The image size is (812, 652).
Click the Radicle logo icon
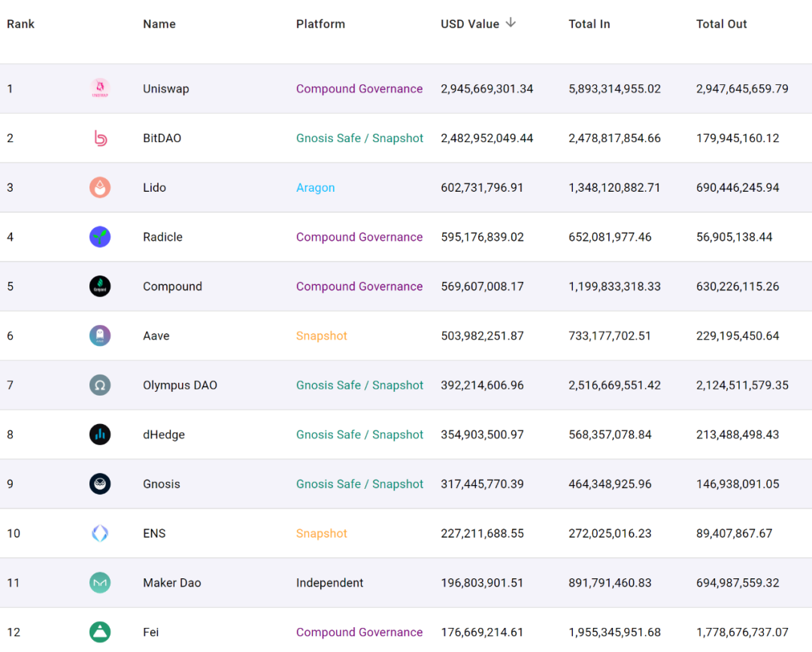100,237
